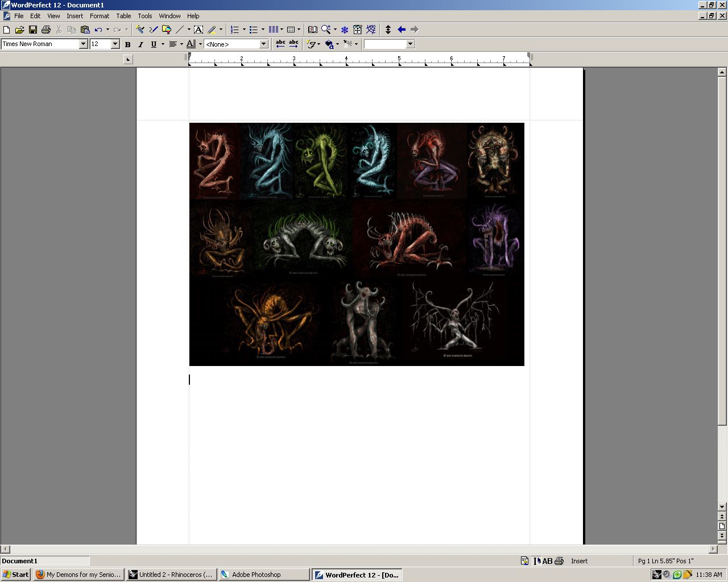Screen dimensions: 728x582
Task: Open the Window menu
Action: pyautogui.click(x=169, y=16)
